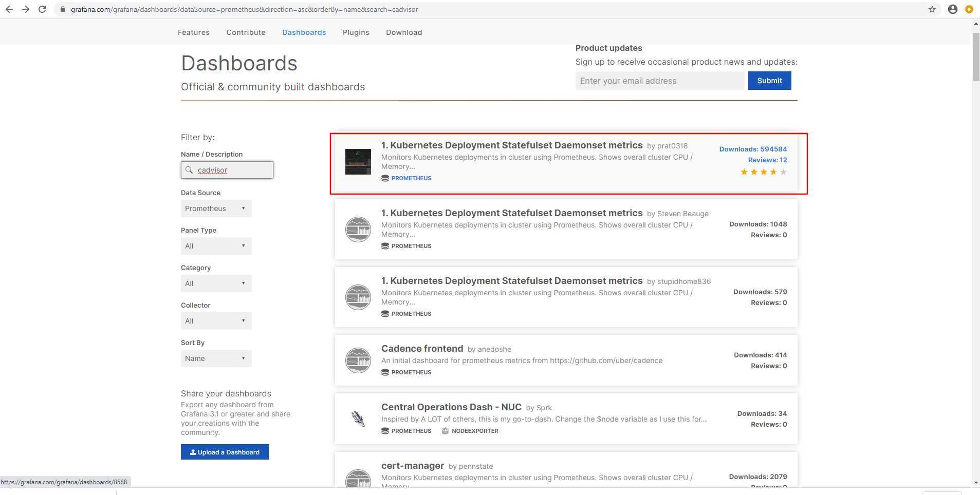The height and width of the screenshot is (495, 980).
Task: Click the Prometheus database icon in the stupidhome836 card
Action: click(x=385, y=314)
